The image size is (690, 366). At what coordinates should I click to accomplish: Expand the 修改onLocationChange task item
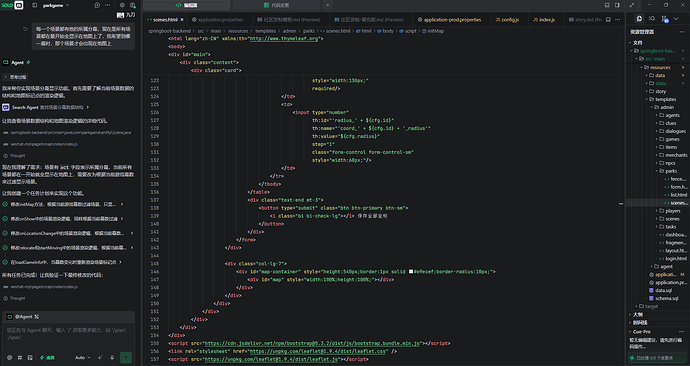tap(69, 233)
